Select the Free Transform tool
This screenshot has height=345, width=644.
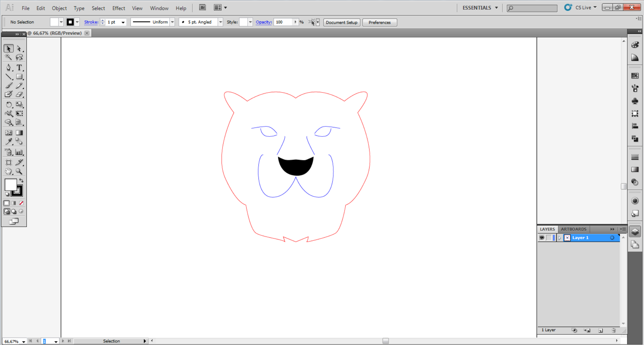[x=19, y=114]
